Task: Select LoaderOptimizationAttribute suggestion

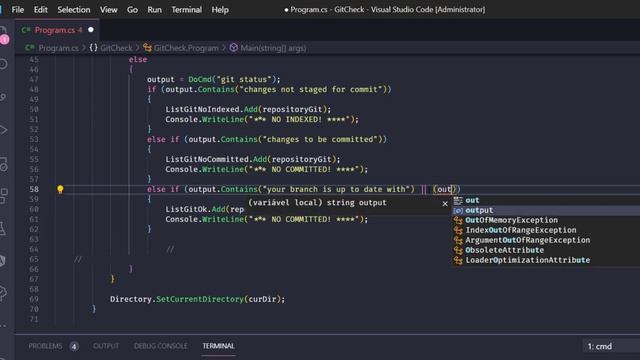Action: [546, 260]
